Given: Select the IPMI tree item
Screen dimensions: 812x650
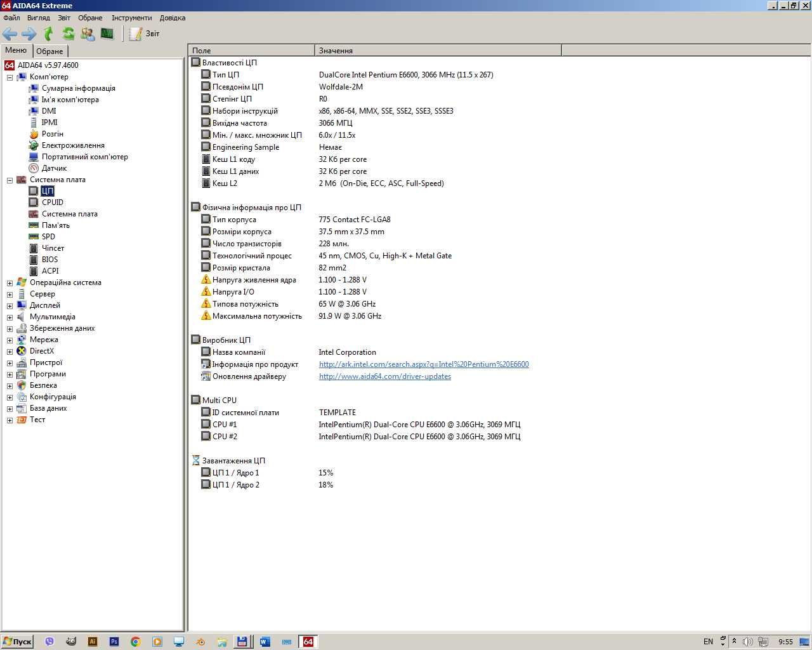Looking at the screenshot, I should pyautogui.click(x=49, y=123).
